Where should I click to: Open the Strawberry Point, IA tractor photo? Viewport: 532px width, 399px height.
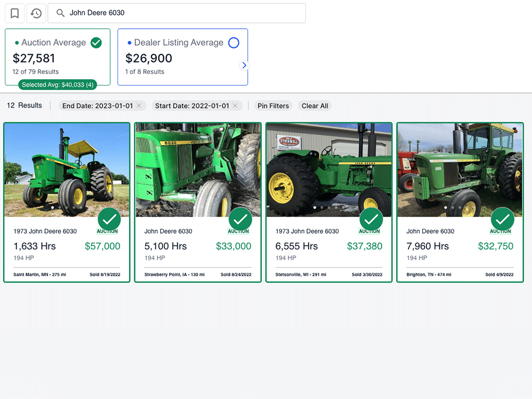pyautogui.click(x=198, y=170)
